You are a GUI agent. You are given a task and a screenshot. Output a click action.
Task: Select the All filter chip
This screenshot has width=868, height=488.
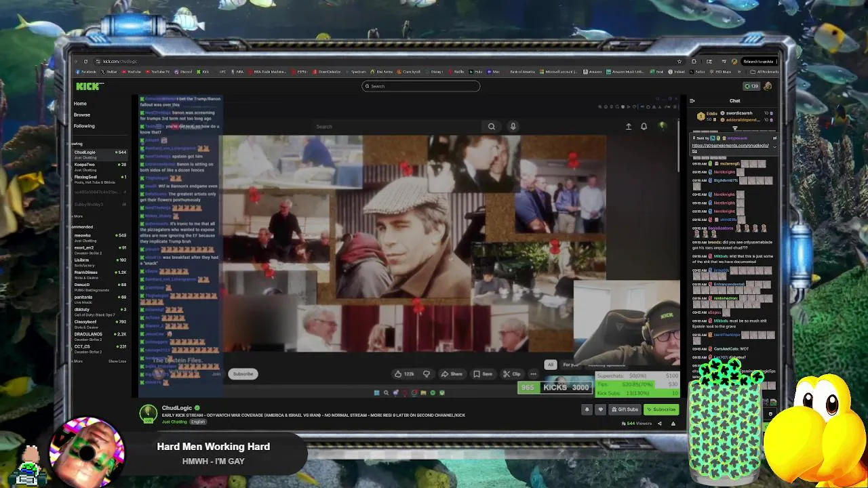point(551,365)
